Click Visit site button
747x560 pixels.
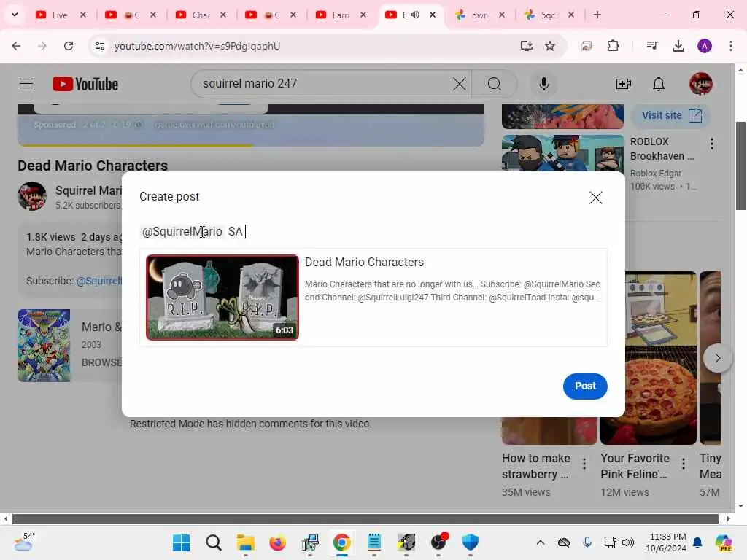672,115
